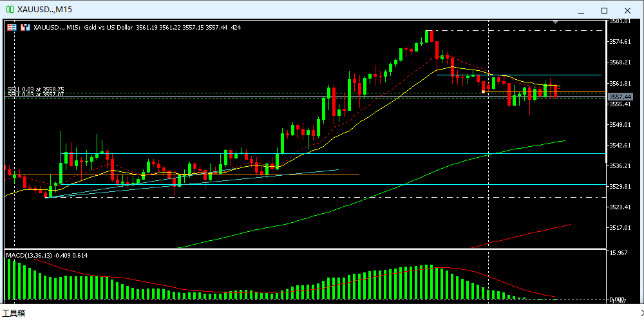Screen dimensions: 644x322
Task: Click the 3549.01 price axis label
Action: [x=620, y=124]
